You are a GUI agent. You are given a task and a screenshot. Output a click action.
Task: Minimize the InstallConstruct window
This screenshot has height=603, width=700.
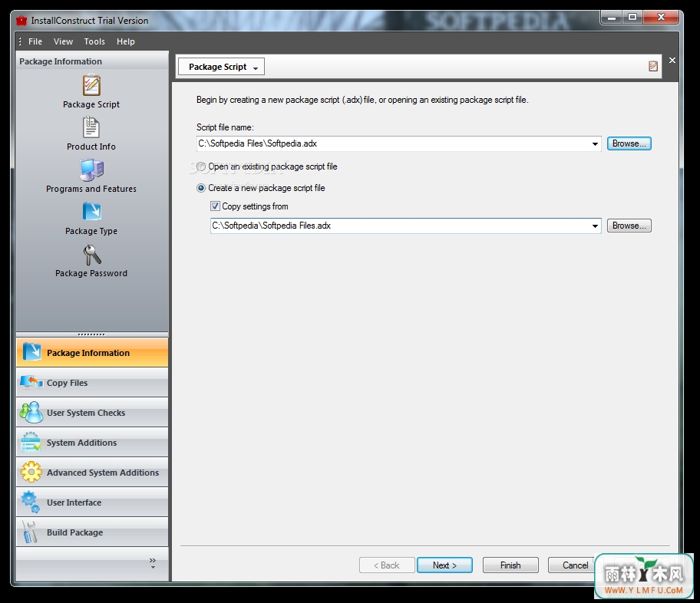click(612, 18)
